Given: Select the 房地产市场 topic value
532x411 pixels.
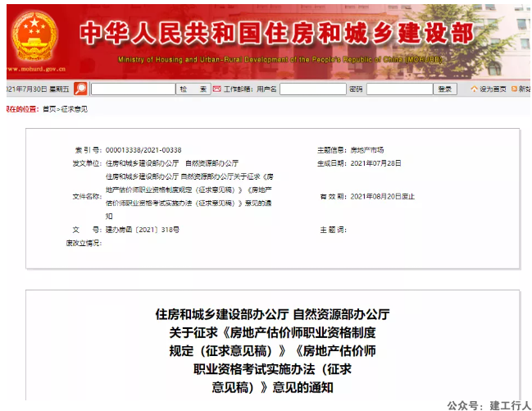Looking at the screenshot, I should (x=367, y=150).
